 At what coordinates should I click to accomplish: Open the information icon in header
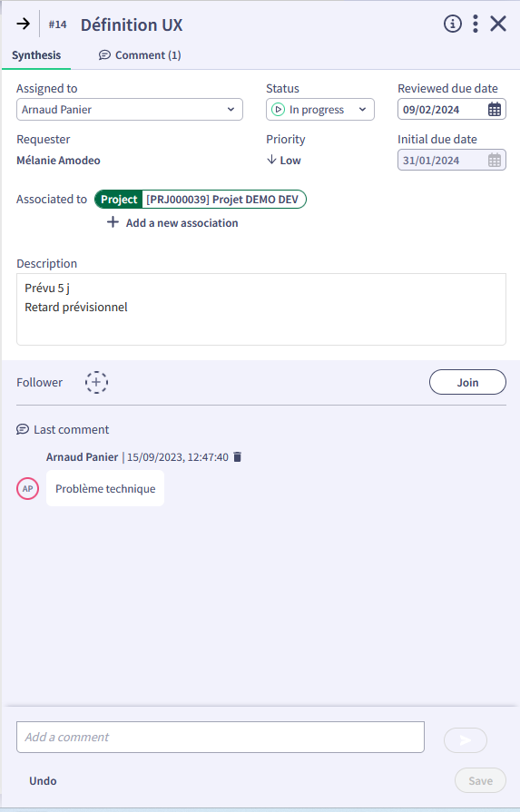point(453,24)
